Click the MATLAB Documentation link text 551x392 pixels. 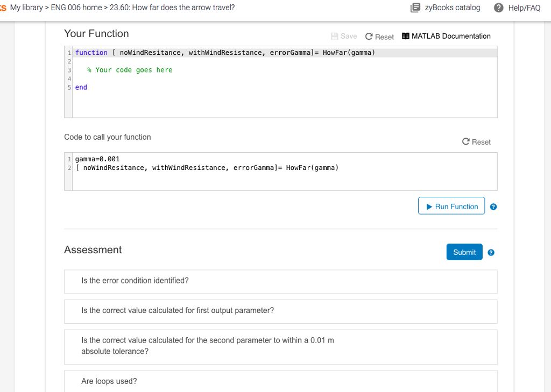[451, 36]
